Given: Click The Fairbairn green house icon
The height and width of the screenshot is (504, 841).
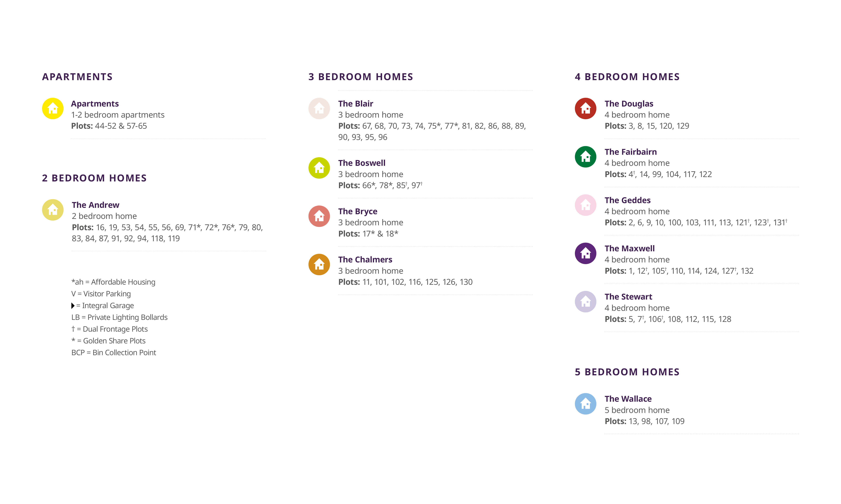Looking at the screenshot, I should [x=585, y=157].
